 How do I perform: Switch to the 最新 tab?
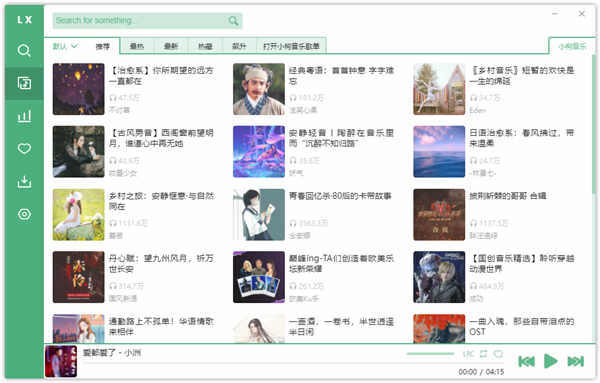click(x=171, y=46)
